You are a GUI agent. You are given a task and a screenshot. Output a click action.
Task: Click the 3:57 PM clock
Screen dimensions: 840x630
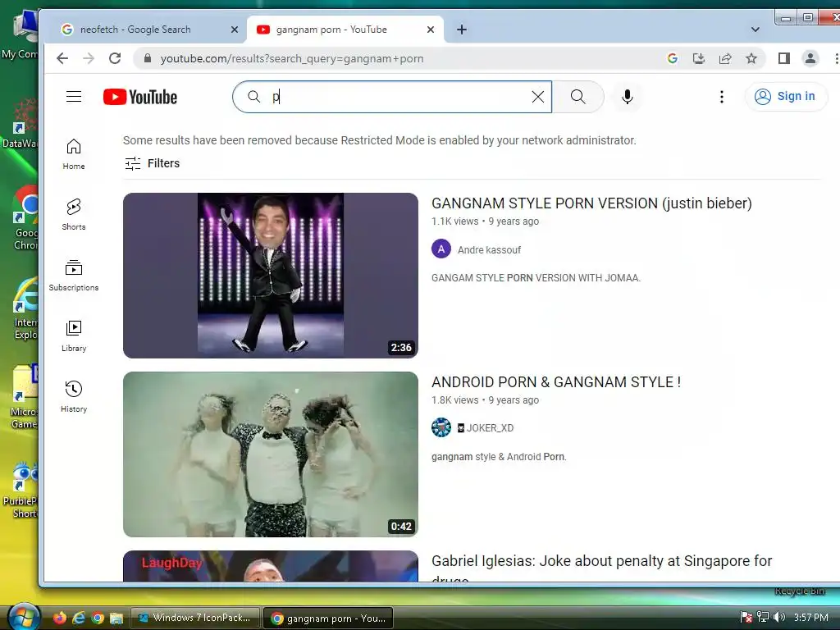tap(811, 617)
